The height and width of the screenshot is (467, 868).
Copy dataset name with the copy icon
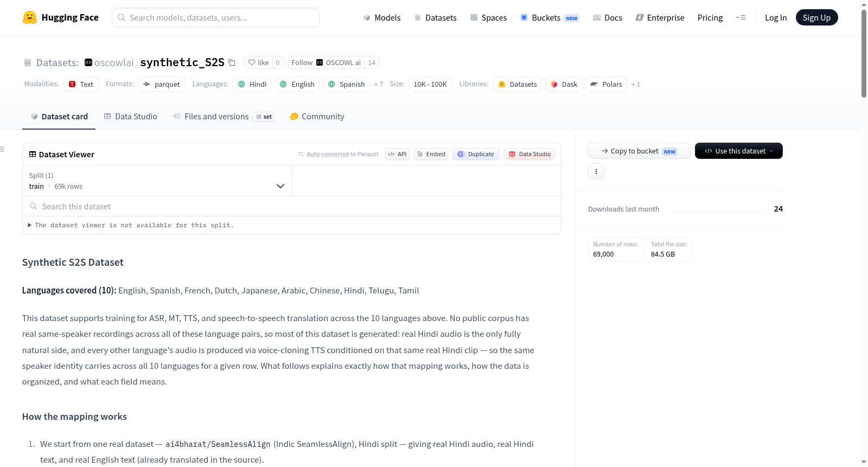232,62
